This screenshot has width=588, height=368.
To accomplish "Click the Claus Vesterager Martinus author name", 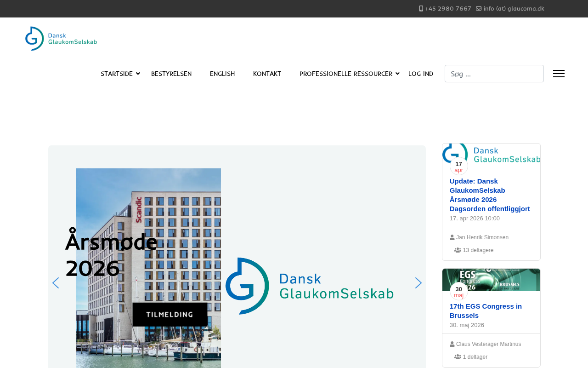I will 489,344.
